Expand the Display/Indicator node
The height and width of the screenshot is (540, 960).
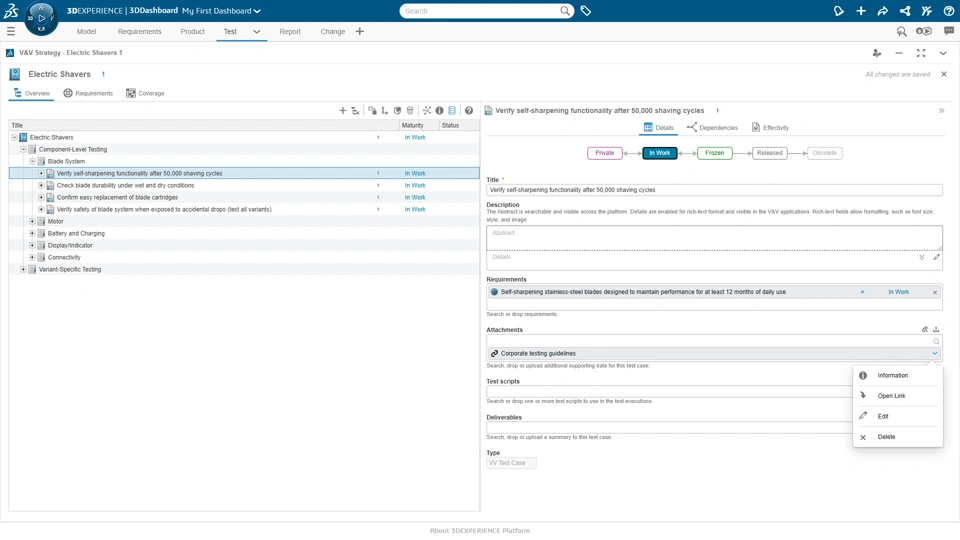[32, 245]
